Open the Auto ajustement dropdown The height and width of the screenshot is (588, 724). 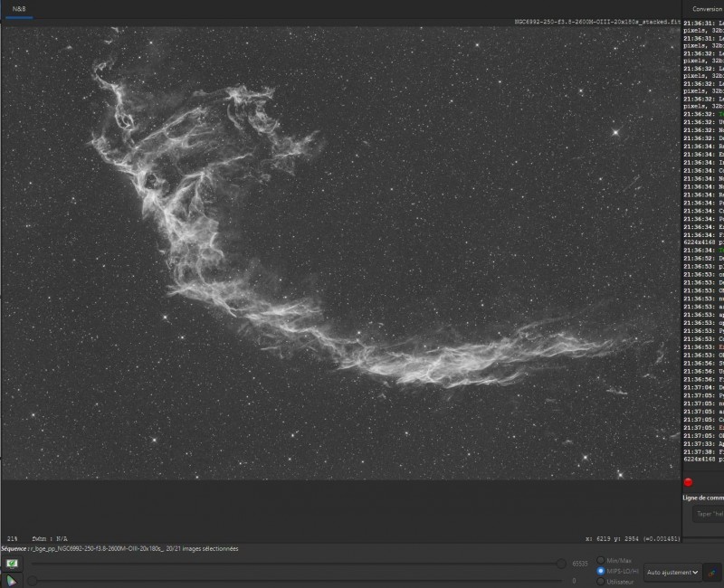[672, 573]
